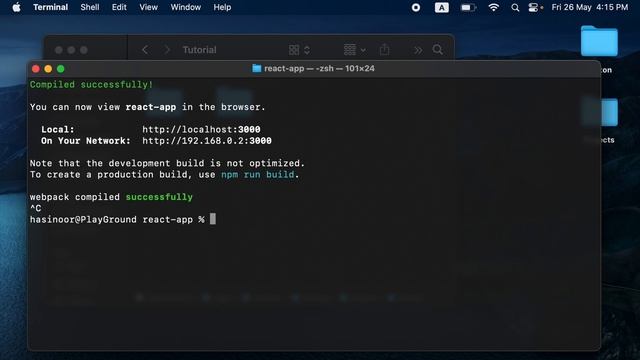Open Control Center

pos(533,7)
